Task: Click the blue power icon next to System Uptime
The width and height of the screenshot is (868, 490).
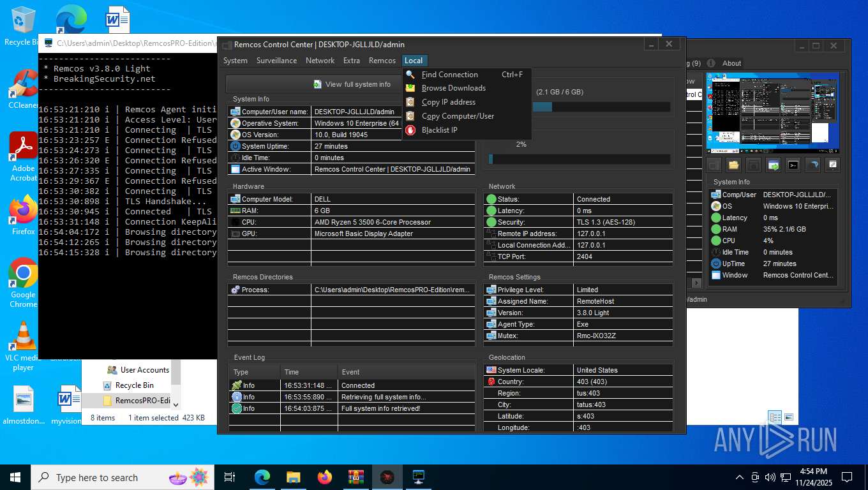Action: click(236, 146)
